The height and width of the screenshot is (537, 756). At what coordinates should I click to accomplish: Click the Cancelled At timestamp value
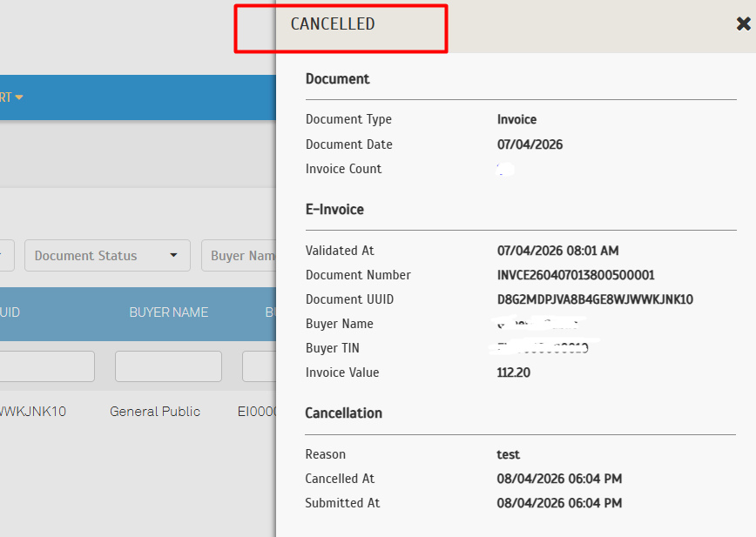point(559,479)
